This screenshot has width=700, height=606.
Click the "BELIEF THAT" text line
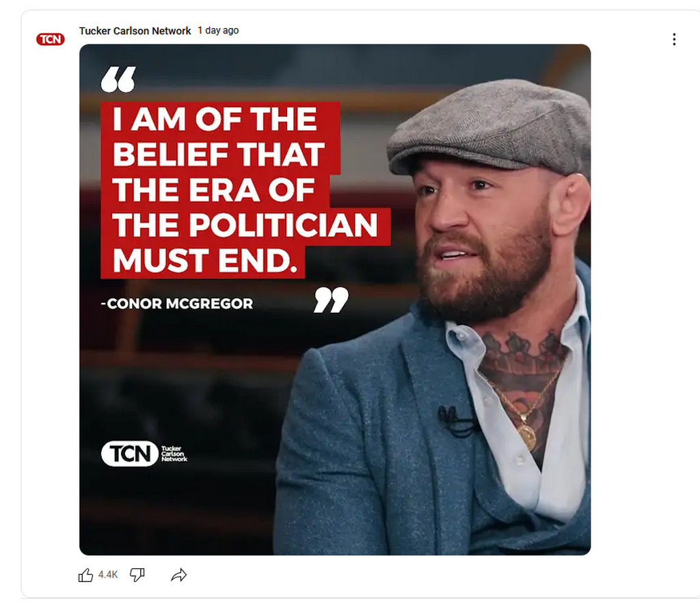(219, 155)
